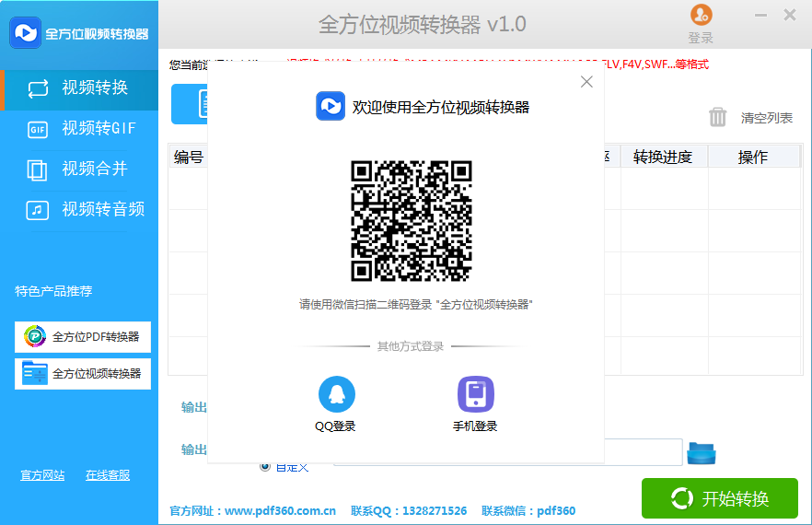Open the 视频合并 merge tab
Image resolution: width=812 pixels, height=525 pixels.
click(79, 169)
